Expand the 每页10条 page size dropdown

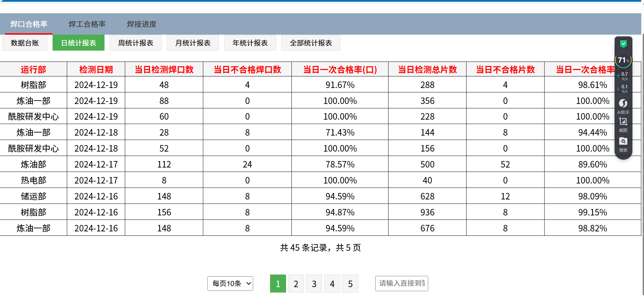click(230, 283)
